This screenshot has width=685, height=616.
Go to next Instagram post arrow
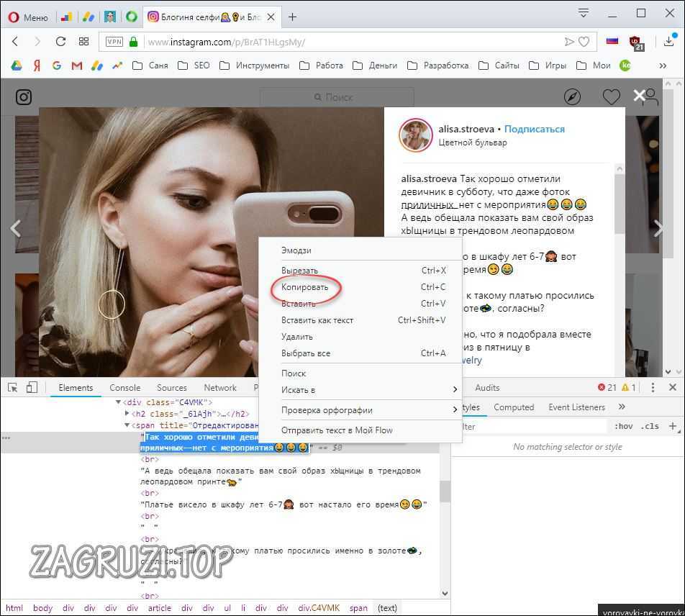coord(658,229)
